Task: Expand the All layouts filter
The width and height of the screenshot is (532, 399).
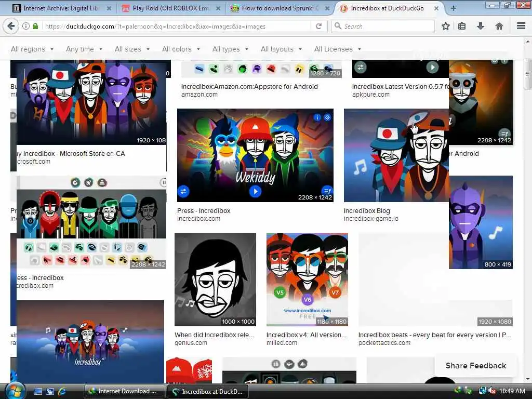Action: pos(281,49)
